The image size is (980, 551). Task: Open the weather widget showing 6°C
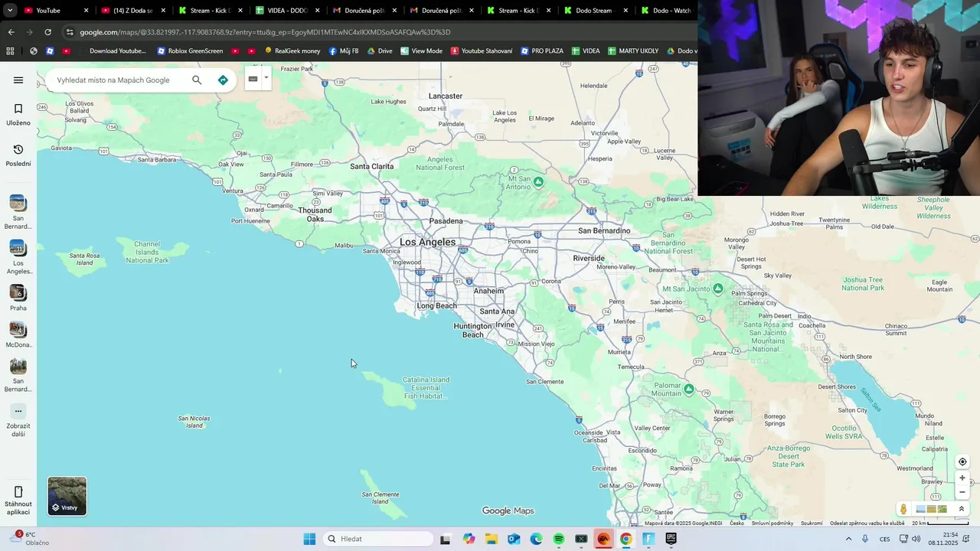29,539
